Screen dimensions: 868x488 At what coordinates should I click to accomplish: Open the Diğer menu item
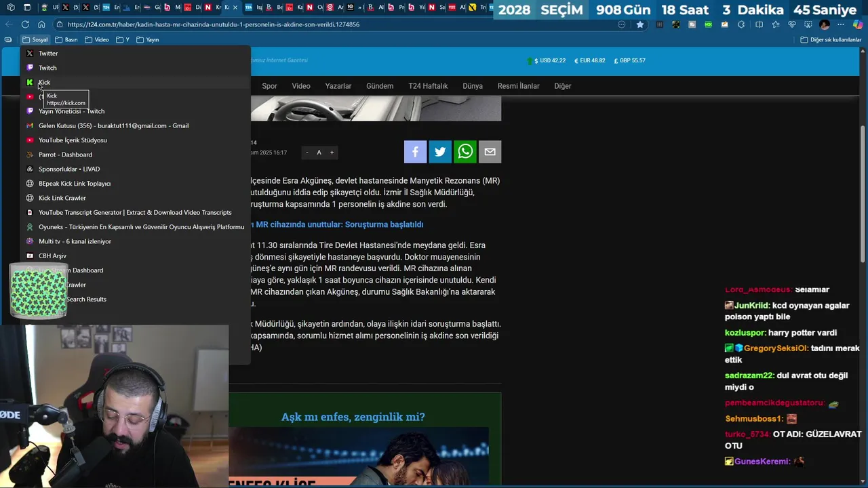(563, 86)
